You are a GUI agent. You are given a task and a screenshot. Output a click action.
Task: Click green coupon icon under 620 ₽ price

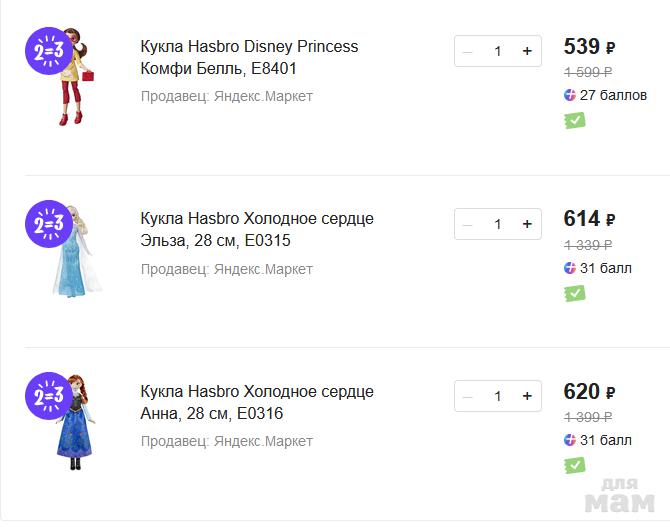(574, 465)
